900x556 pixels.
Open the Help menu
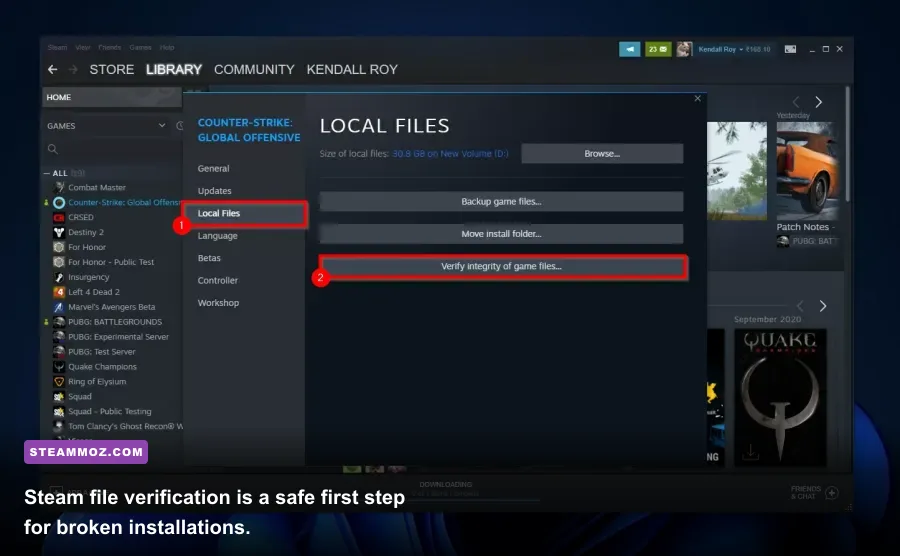(x=167, y=48)
